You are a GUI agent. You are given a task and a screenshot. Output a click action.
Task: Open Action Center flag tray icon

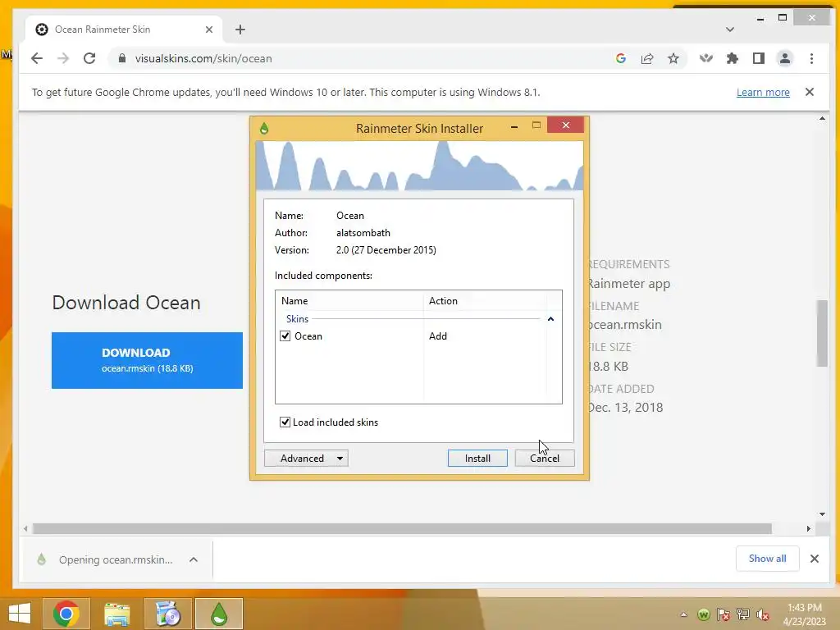724,614
